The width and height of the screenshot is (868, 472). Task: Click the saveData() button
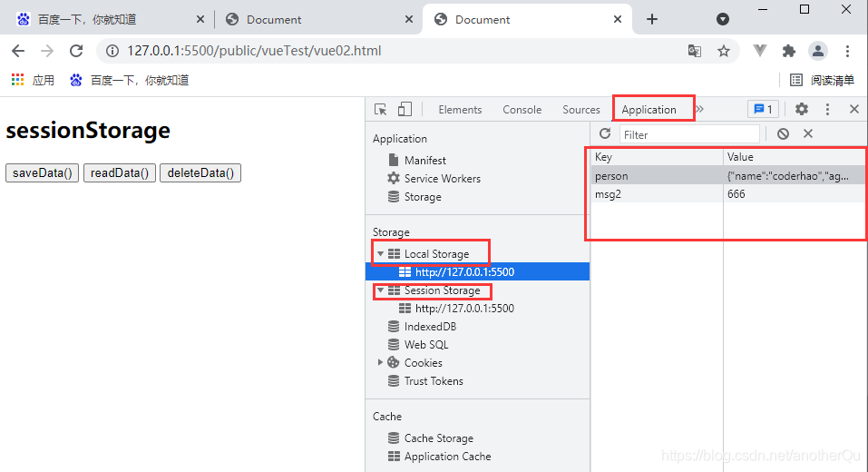42,172
